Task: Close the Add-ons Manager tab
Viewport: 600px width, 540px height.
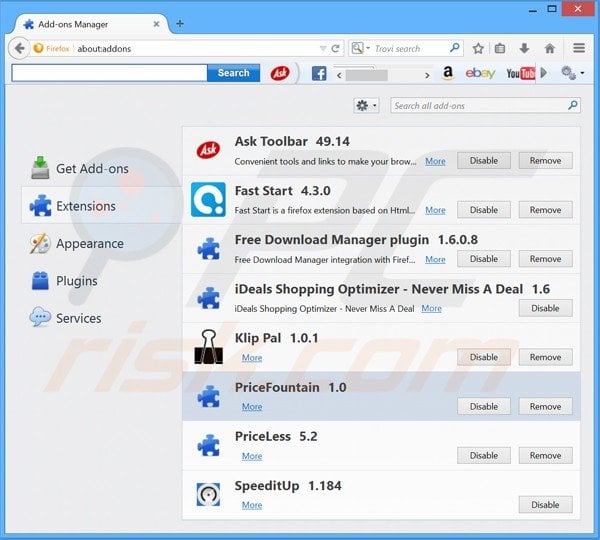Action: click(x=156, y=24)
